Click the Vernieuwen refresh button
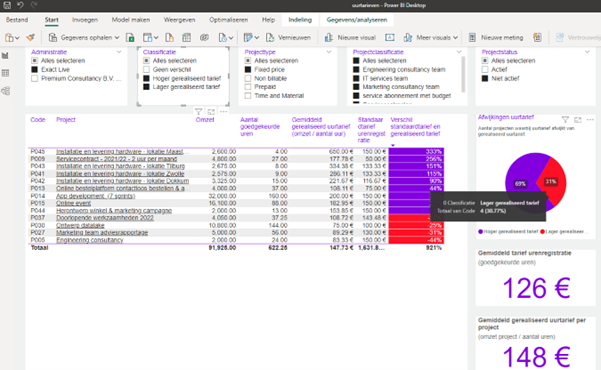The width and height of the screenshot is (601, 370). tap(288, 38)
